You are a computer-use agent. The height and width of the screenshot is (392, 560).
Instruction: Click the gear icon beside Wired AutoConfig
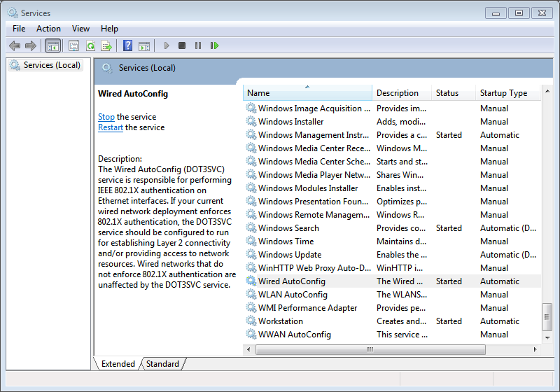coord(251,281)
